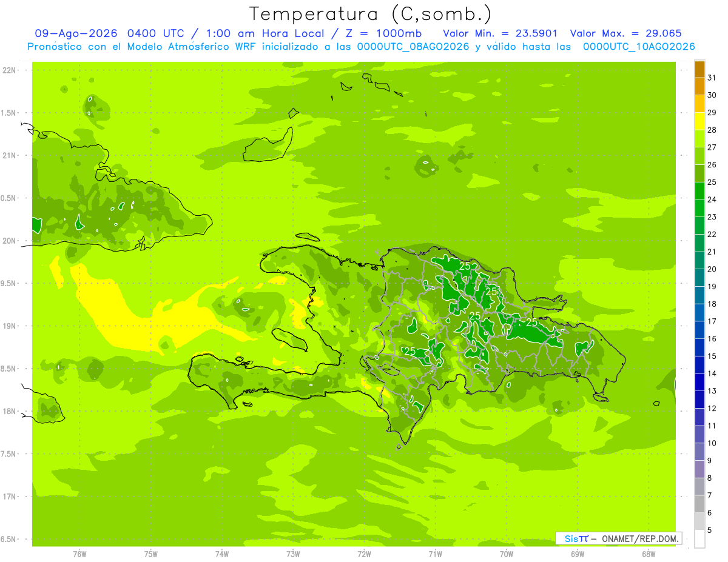Click the legend value '12'
This screenshot has width=728, height=562.
712,408
